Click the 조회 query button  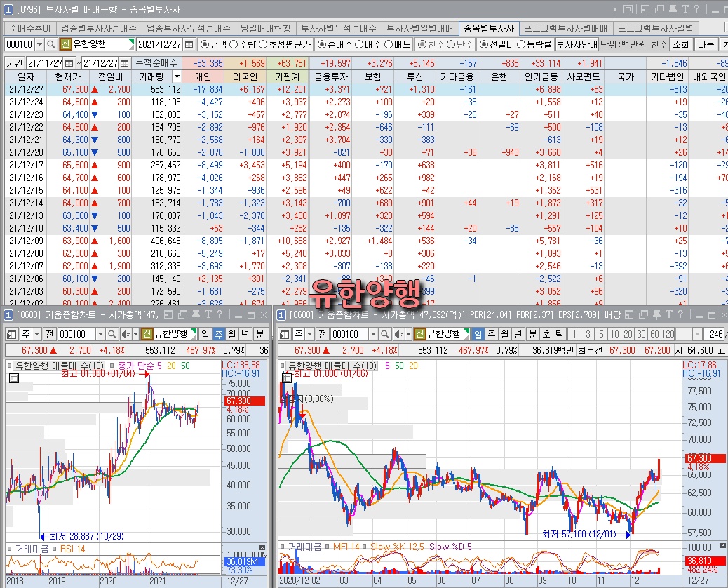pos(680,45)
